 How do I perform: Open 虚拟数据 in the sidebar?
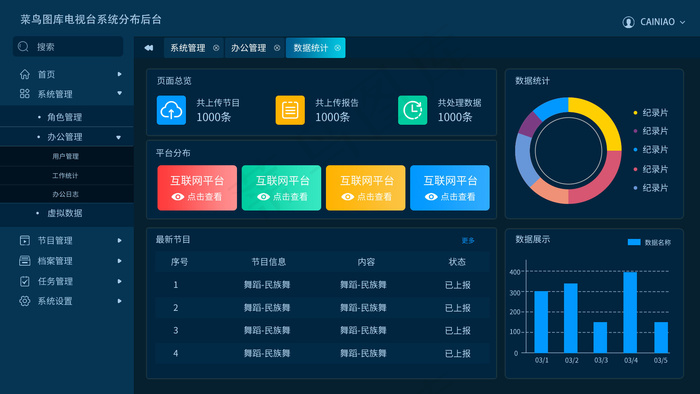(65, 213)
